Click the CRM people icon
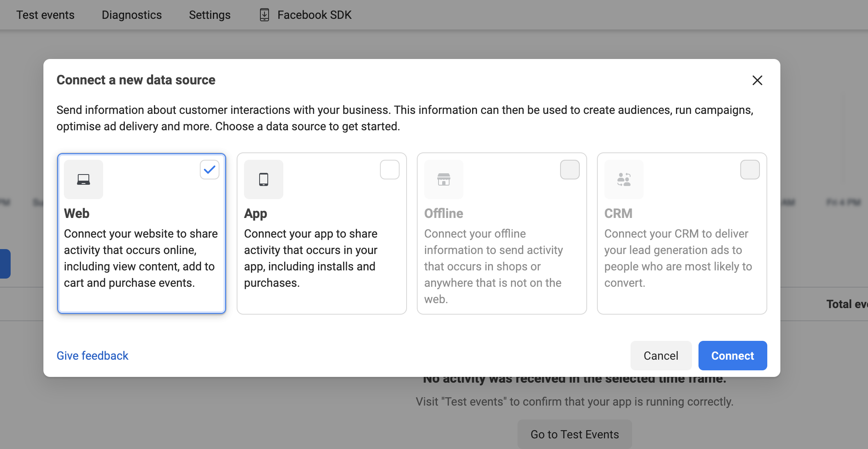The height and width of the screenshot is (449, 868). [x=624, y=179]
